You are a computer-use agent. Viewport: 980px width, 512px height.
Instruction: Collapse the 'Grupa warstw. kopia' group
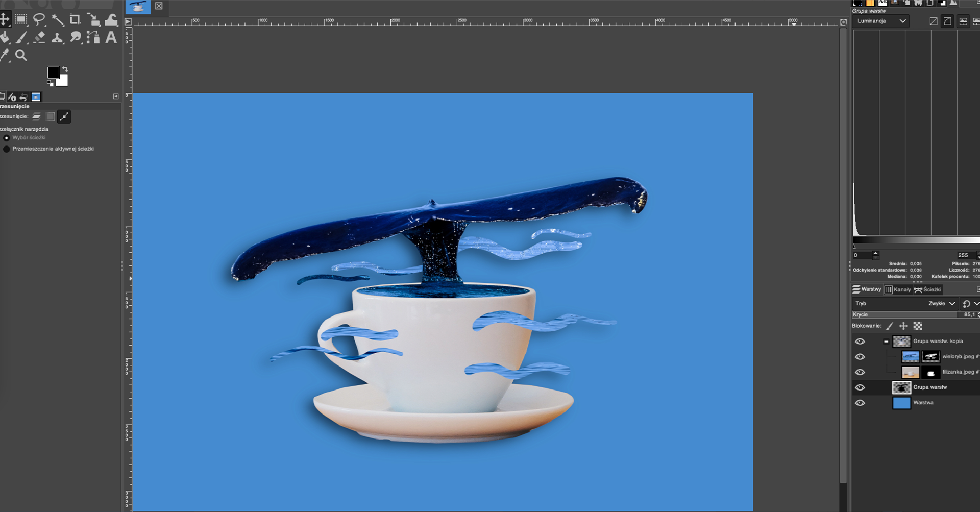pos(886,342)
